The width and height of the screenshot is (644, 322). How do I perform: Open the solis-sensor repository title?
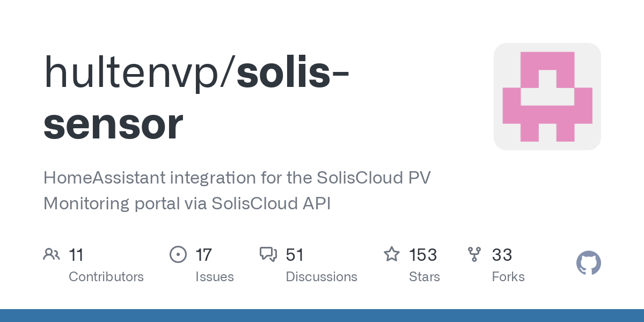196,98
